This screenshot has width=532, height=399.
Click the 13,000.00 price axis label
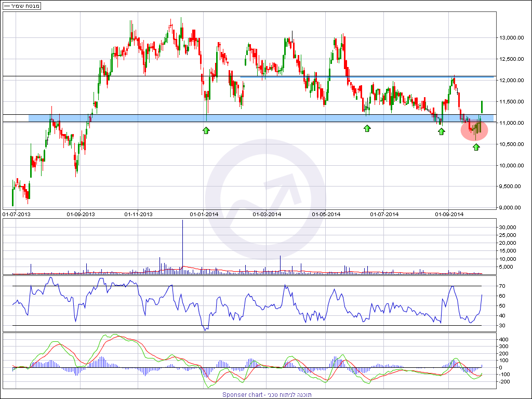(x=510, y=38)
